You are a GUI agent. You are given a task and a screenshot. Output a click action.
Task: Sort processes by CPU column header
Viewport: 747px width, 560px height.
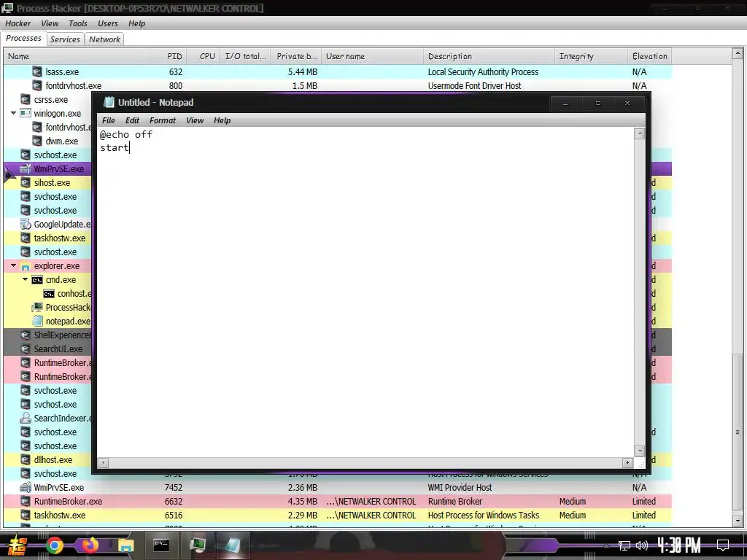click(203, 56)
